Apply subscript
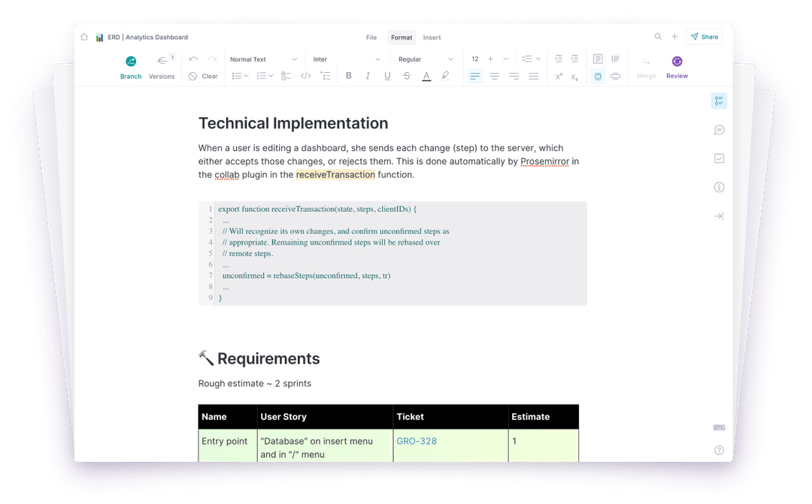Screen dimensions: 812x504 pos(574,77)
